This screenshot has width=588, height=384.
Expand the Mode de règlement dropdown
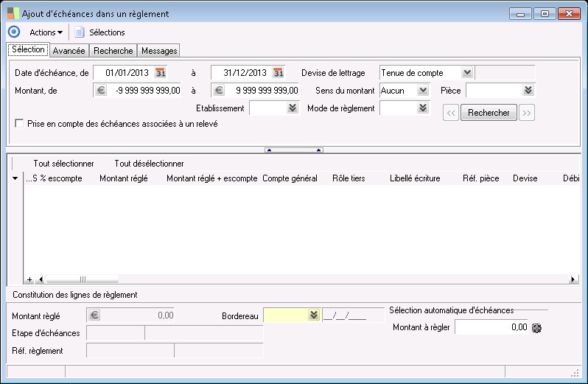(x=422, y=108)
